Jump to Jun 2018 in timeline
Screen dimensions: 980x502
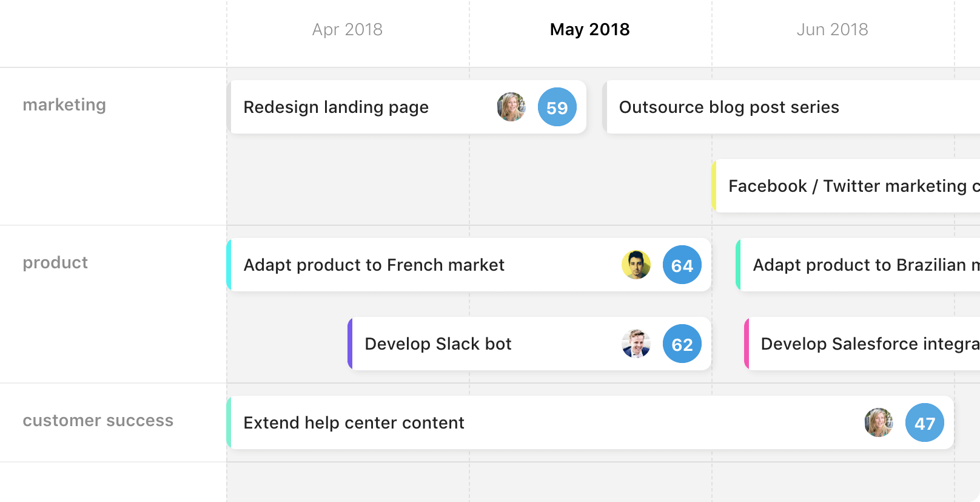click(x=832, y=29)
